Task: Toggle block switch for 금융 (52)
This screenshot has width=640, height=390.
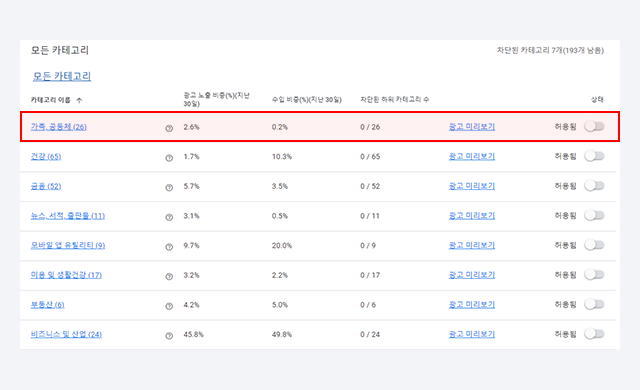Action: (x=594, y=186)
